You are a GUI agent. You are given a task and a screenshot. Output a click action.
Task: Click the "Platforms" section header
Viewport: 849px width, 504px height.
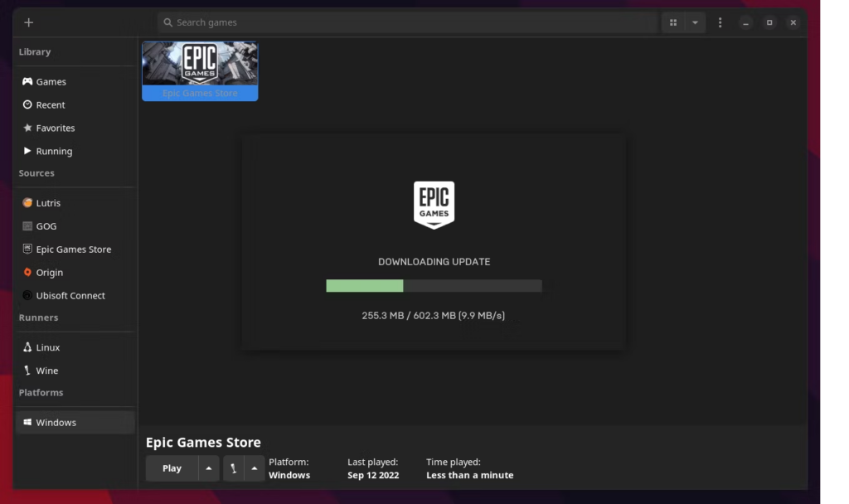41,392
